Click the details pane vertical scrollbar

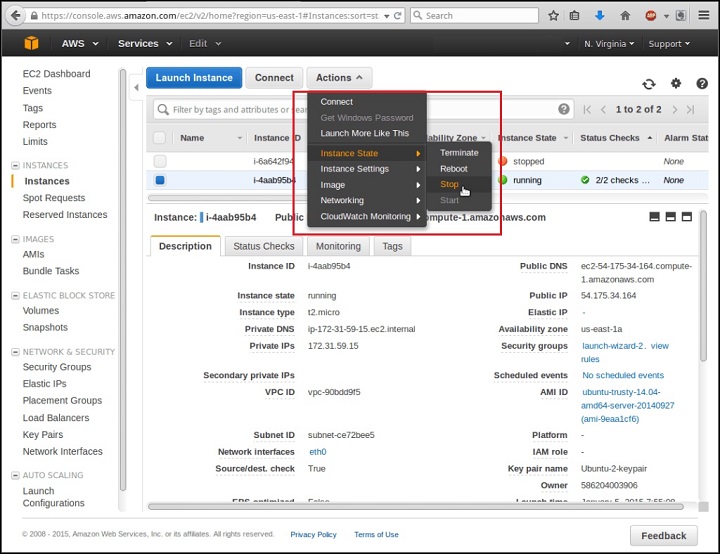click(703, 286)
